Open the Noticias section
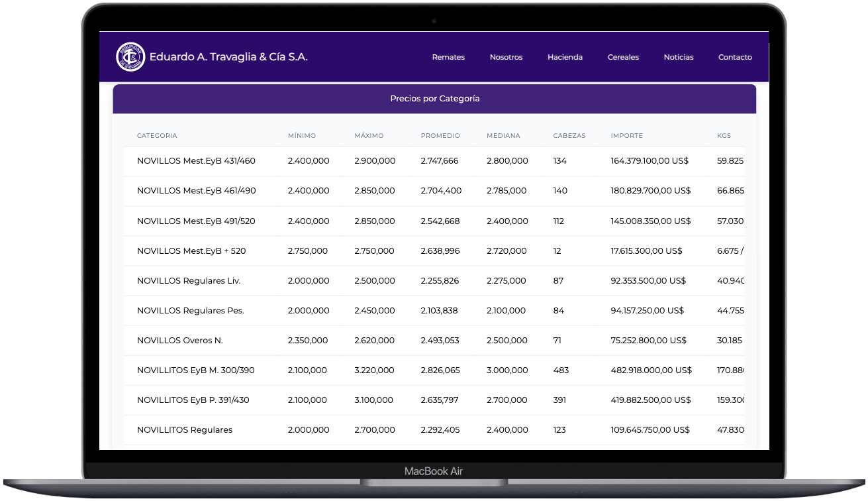868x501 pixels. pyautogui.click(x=679, y=58)
